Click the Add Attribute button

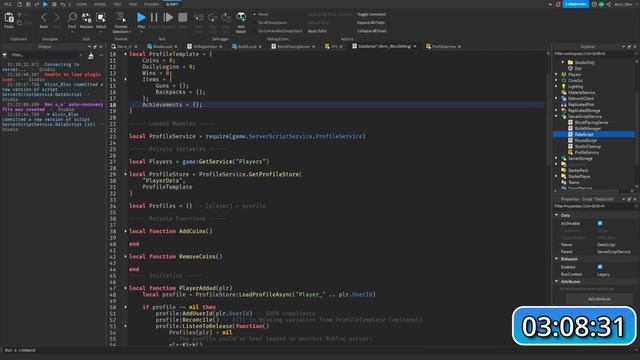599,299
